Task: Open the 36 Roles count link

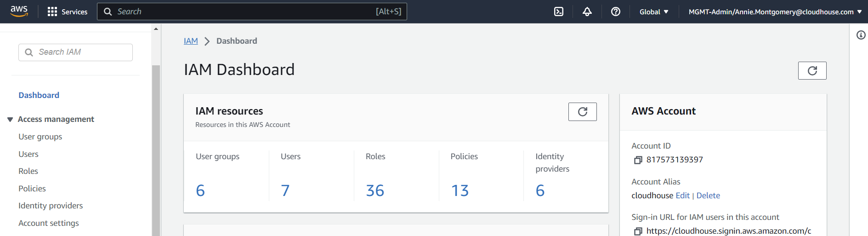Action: pyautogui.click(x=375, y=190)
